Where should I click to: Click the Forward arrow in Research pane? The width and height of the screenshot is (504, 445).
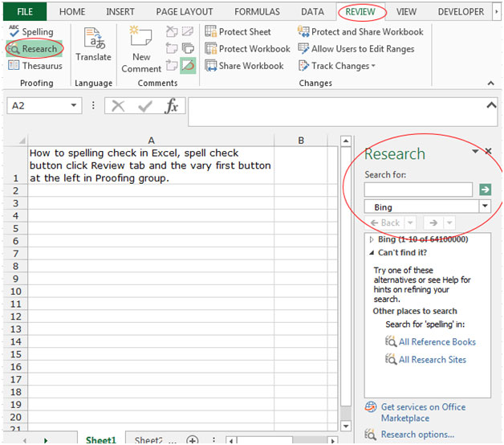click(x=433, y=222)
